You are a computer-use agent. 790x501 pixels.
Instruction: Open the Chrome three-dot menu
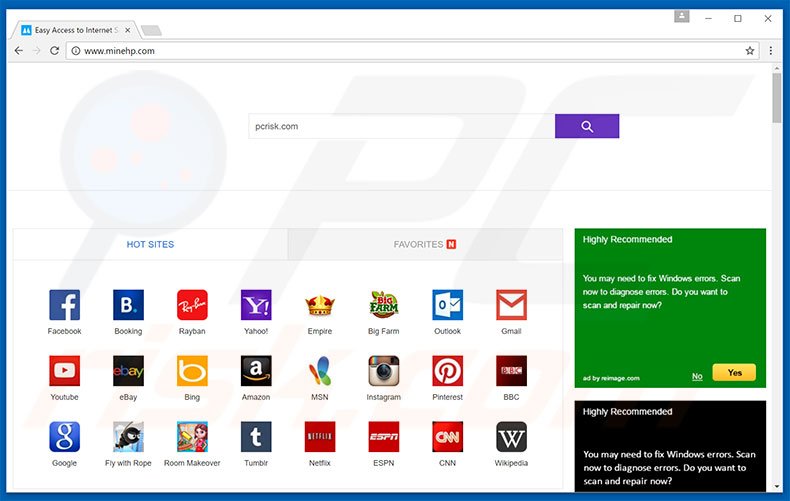[770, 51]
